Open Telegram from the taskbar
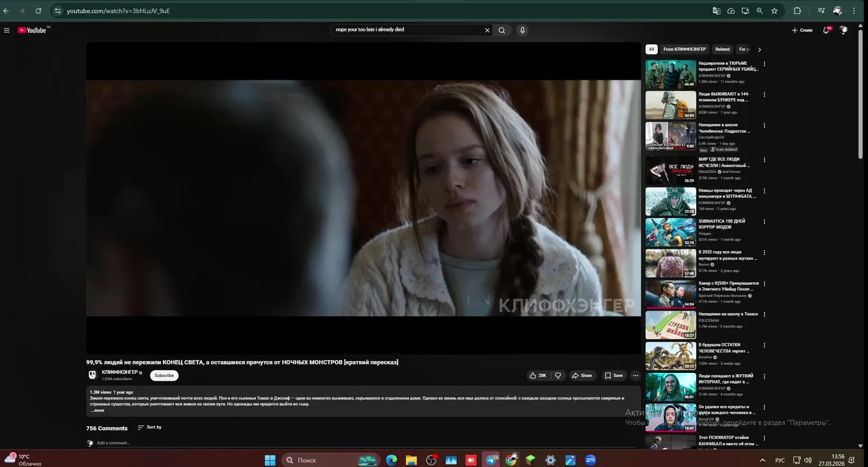Screen dimensions: 868x467 491,460
